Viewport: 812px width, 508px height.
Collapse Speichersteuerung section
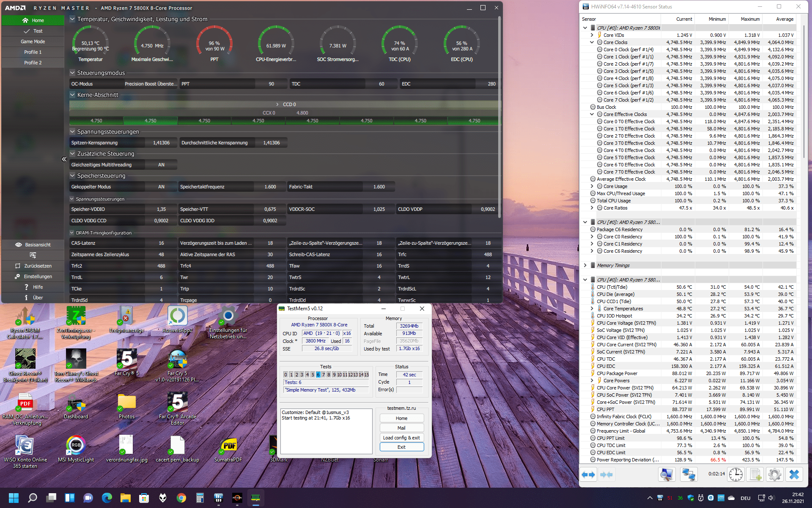click(72, 176)
